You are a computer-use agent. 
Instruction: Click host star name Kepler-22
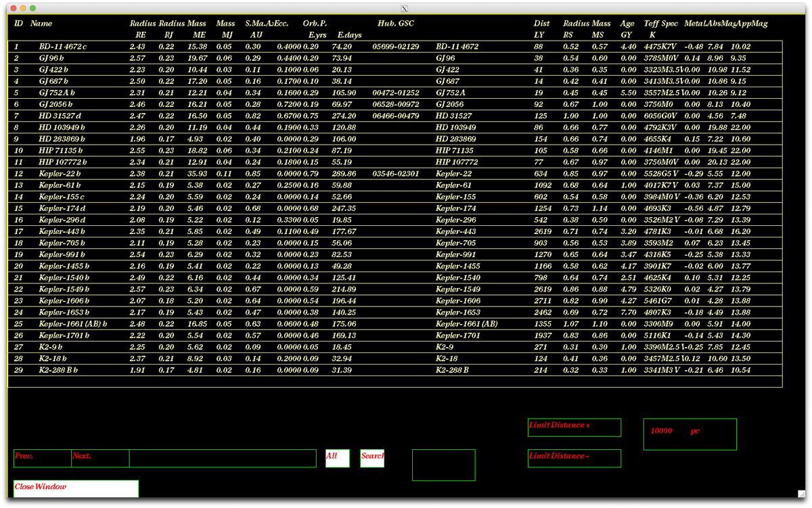tap(453, 173)
